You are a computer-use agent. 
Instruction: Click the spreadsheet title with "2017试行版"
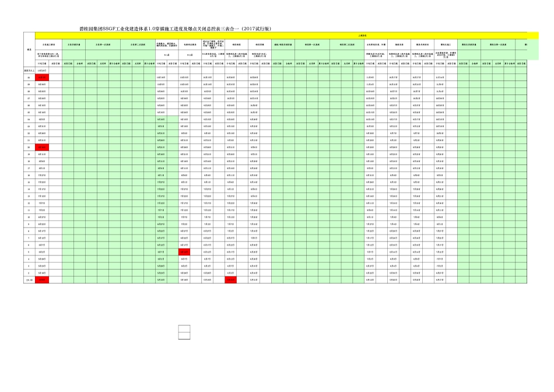click(x=175, y=29)
